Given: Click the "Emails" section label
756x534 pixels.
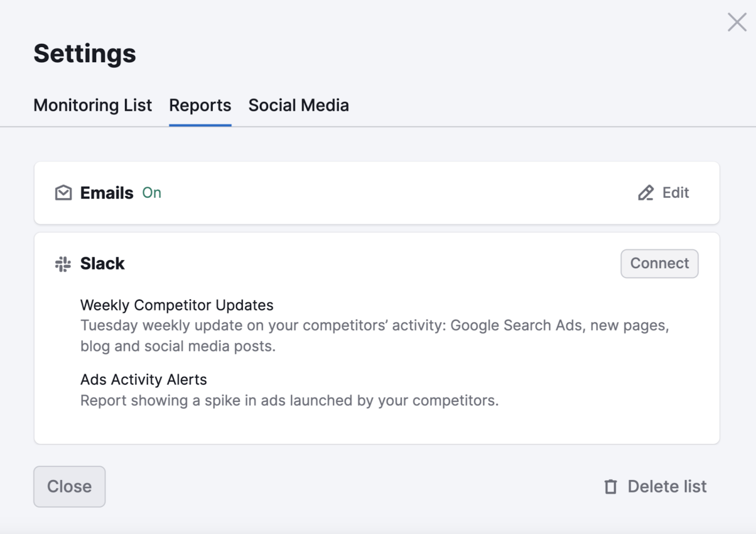Looking at the screenshot, I should click(x=107, y=193).
